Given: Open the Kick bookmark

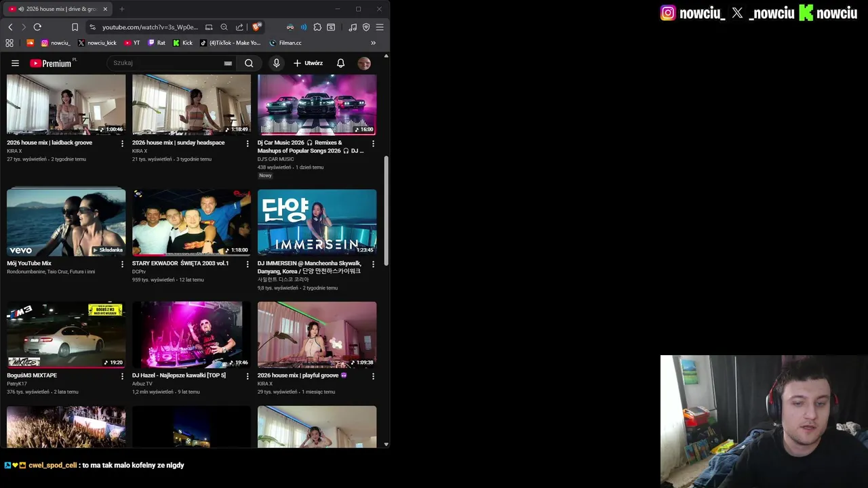Looking at the screenshot, I should pos(183,43).
